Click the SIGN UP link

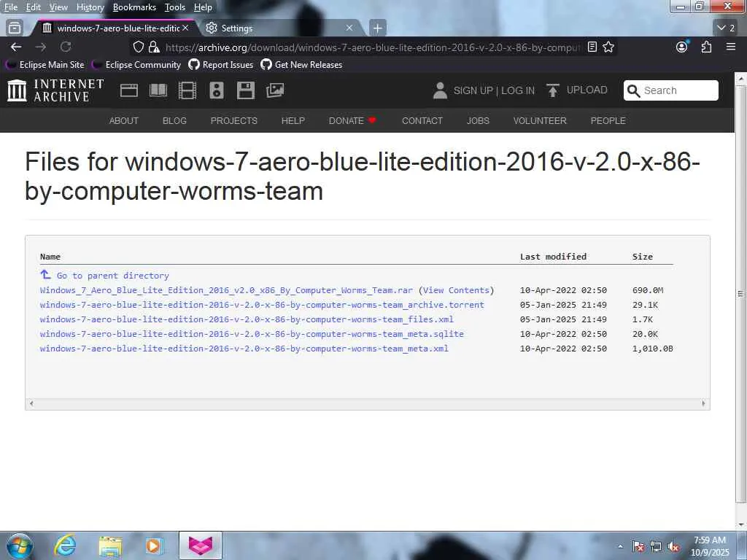[x=473, y=90]
